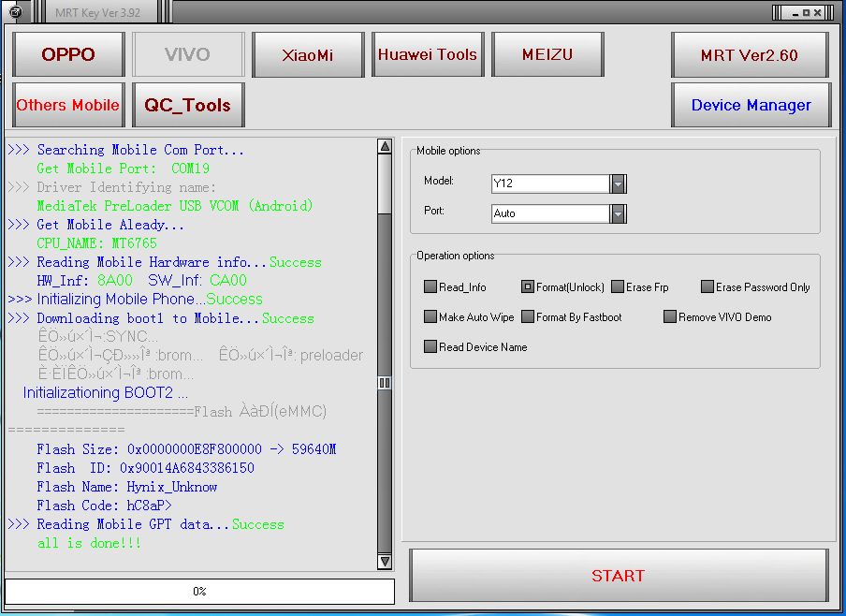Click the 'Mobile options' group title
846x616 pixels.
pos(448,151)
